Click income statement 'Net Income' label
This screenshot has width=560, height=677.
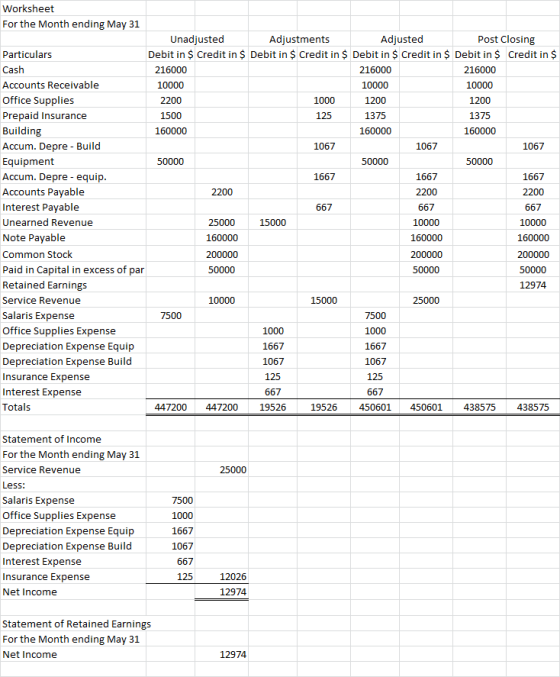30,592
